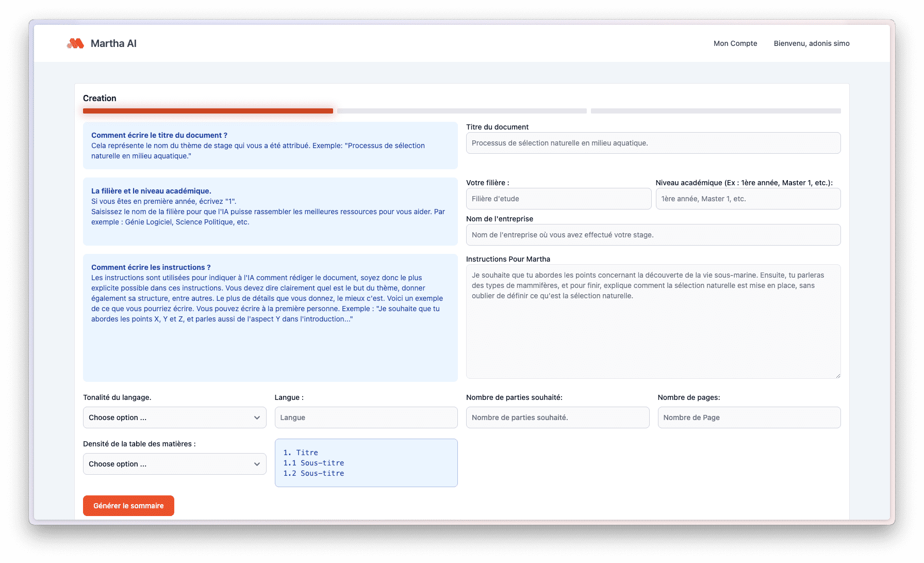924x563 pixels.
Task: Click the "Nombre de pages:" label
Action: point(689,397)
